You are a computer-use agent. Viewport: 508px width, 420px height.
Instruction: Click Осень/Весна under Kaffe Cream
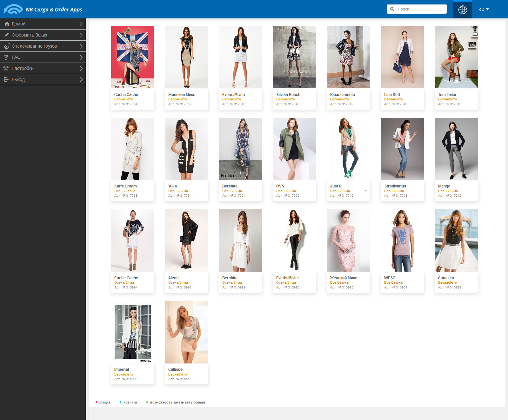[x=125, y=191]
